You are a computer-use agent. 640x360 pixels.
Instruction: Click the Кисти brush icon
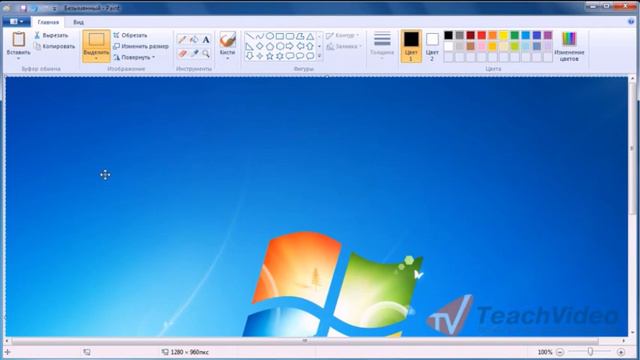[227, 40]
